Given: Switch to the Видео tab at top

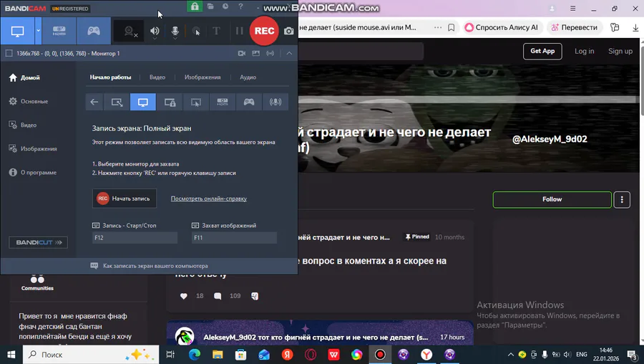Looking at the screenshot, I should 157,77.
